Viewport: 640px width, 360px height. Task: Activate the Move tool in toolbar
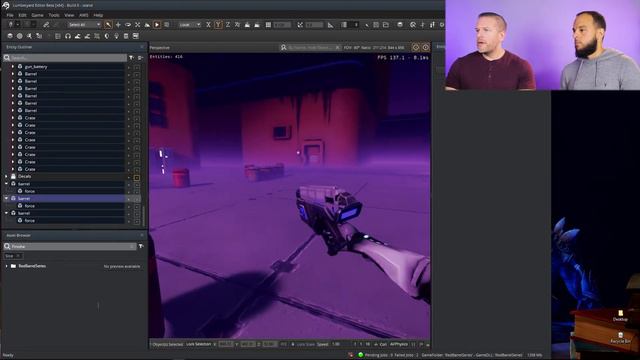[118, 25]
